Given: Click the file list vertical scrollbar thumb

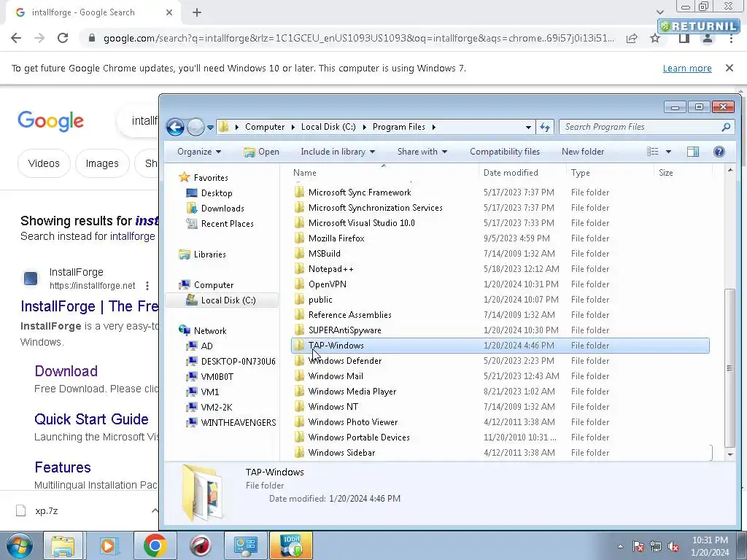Looking at the screenshot, I should pos(729,367).
